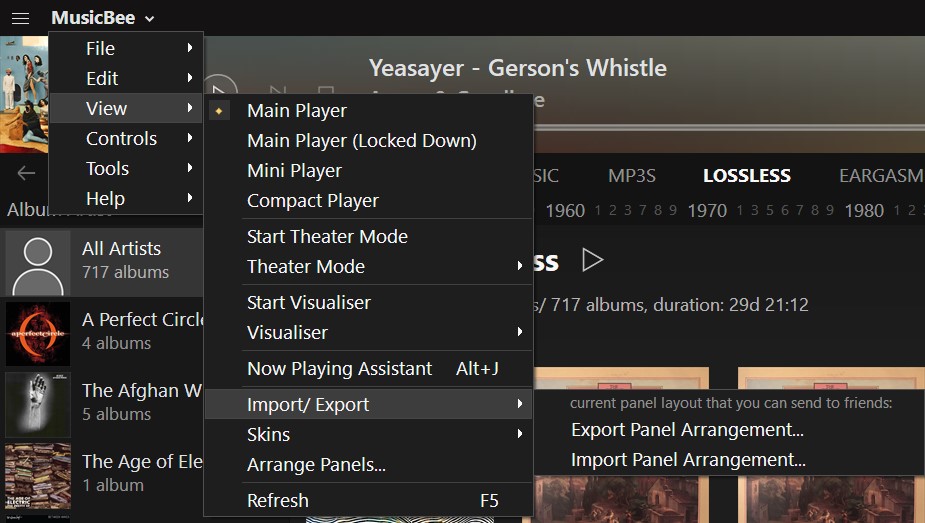Screen dimensions: 925x523
Task: Open Arrange Panels dialog
Action: [x=369, y=465]
